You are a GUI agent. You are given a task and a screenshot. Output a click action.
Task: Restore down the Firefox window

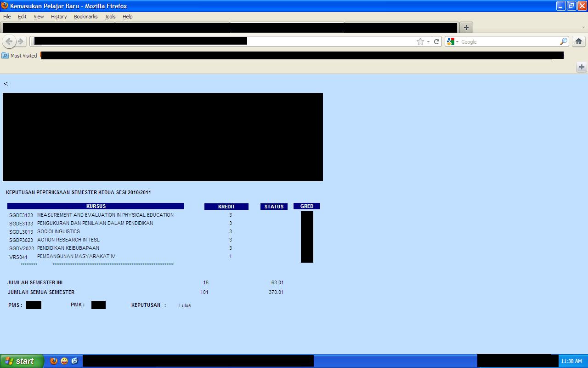(x=571, y=6)
